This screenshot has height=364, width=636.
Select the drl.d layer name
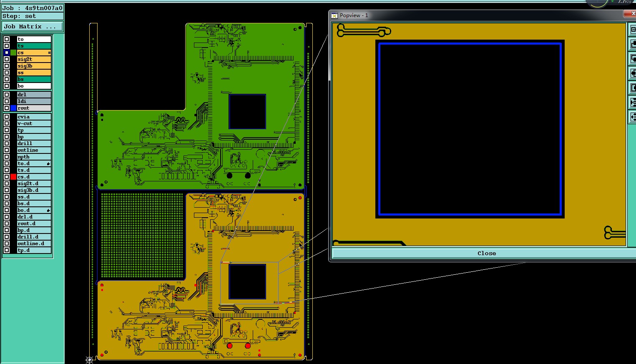(34, 217)
